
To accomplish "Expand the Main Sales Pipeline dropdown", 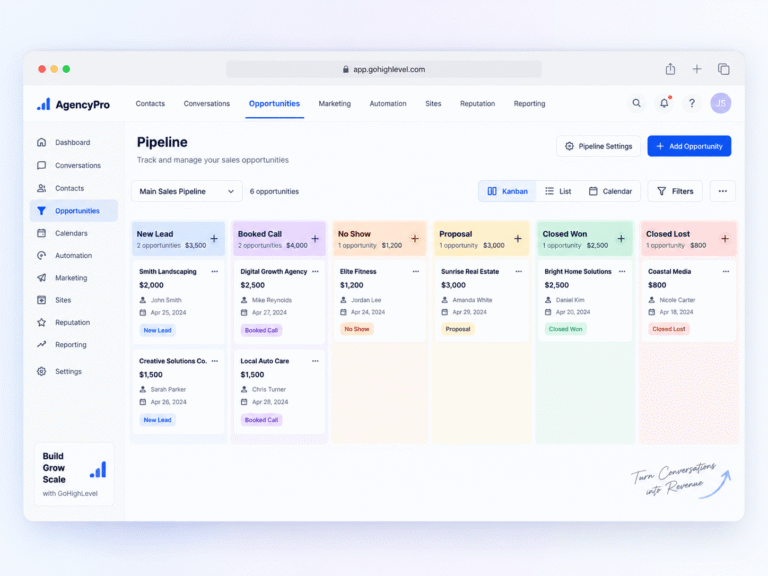I will tap(187, 191).
